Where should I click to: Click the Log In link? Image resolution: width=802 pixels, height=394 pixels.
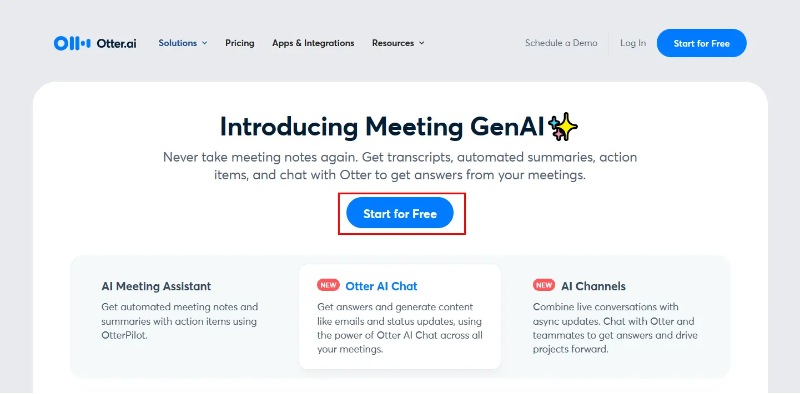click(x=633, y=43)
